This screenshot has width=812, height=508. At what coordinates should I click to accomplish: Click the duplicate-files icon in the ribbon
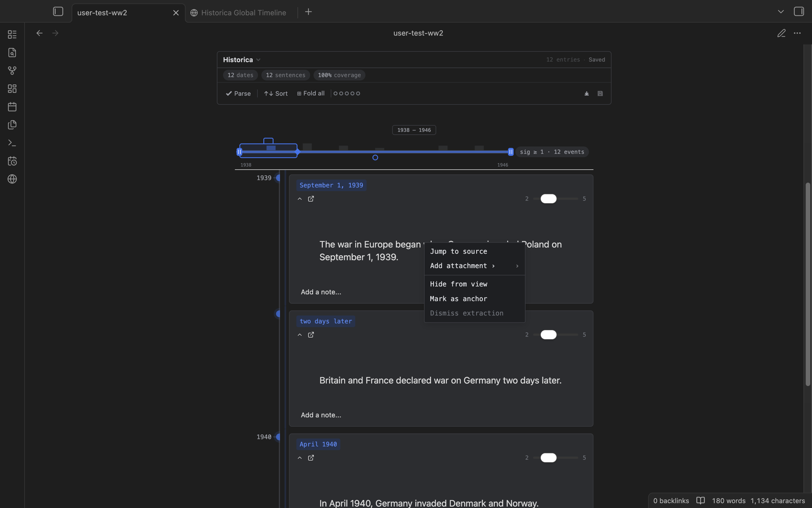click(12, 125)
